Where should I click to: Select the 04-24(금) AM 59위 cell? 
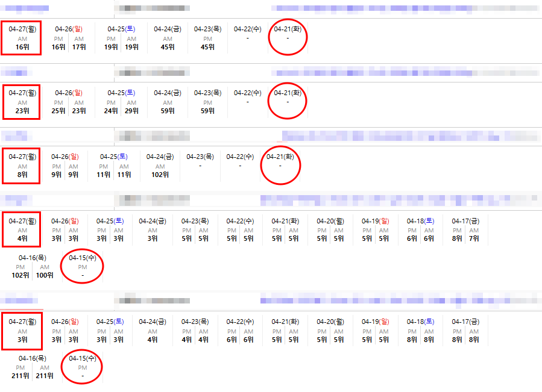[x=168, y=111]
